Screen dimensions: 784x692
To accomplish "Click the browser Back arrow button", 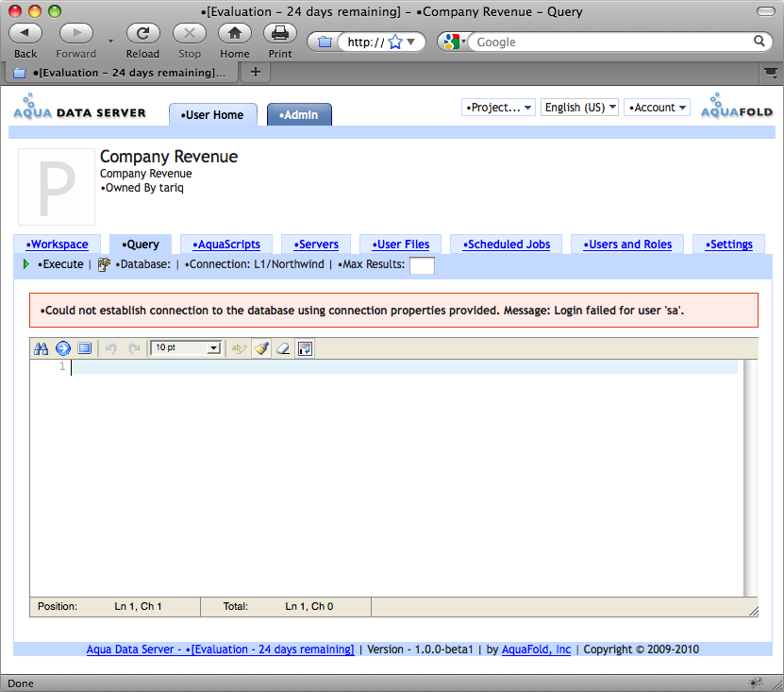I will 25,33.
